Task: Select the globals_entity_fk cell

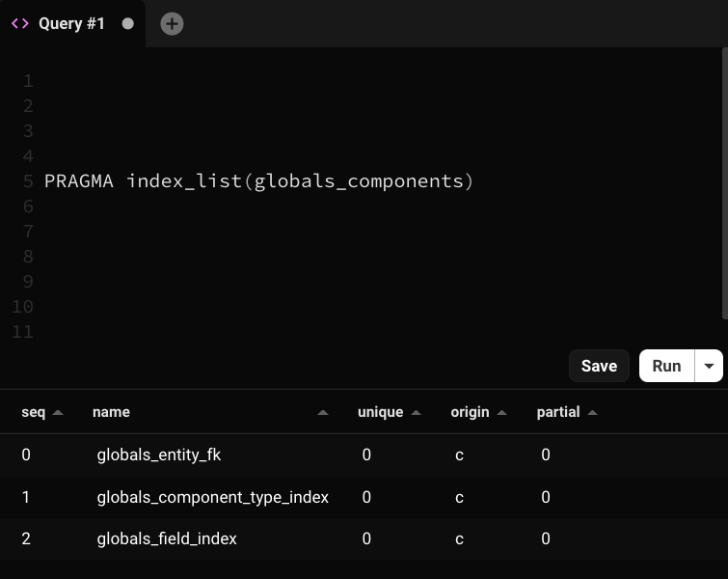Action: 159,455
